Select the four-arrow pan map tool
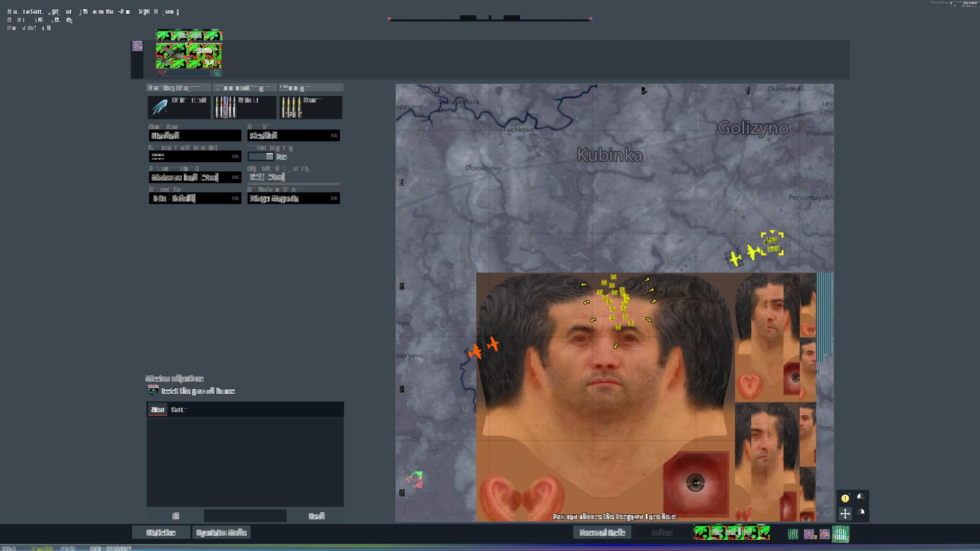Screen dimensions: 980x551 pyautogui.click(x=845, y=514)
